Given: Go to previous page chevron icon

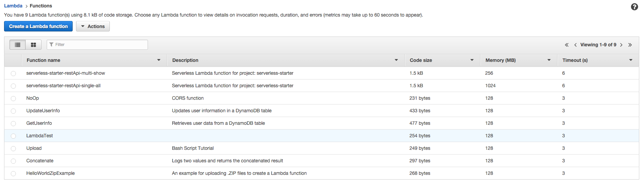Looking at the screenshot, I should click(575, 45).
